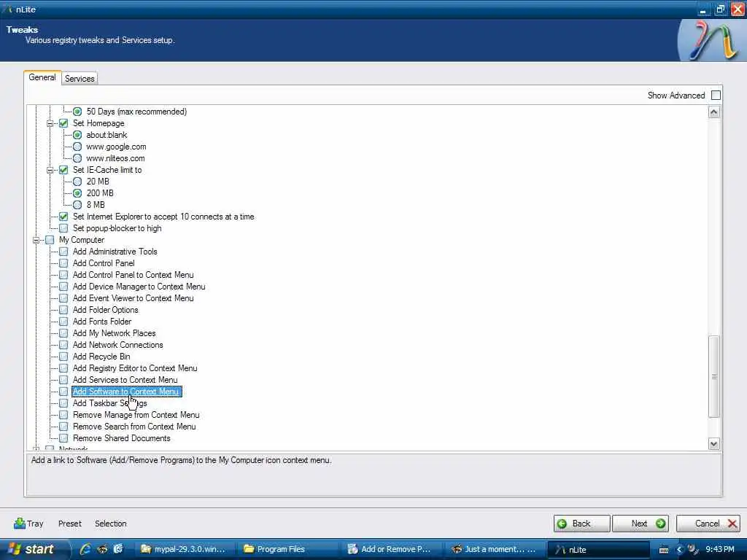
Task: Expand hidden system tray icons arrow
Action: [x=679, y=550]
